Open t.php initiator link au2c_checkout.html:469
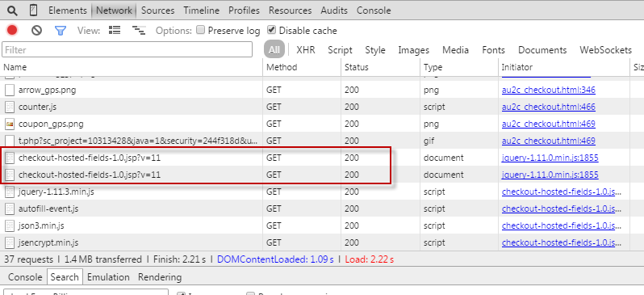 click(548, 141)
